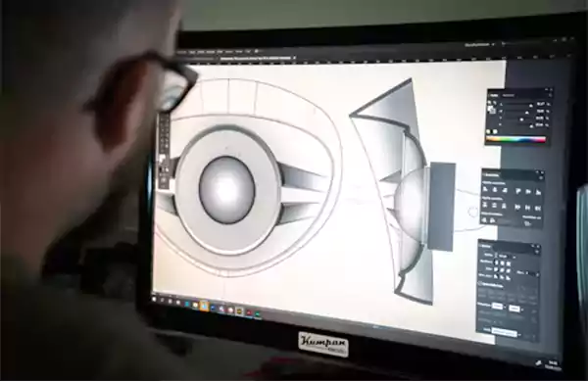Click Horizontal Distribute Left in Align panel

click(x=517, y=207)
